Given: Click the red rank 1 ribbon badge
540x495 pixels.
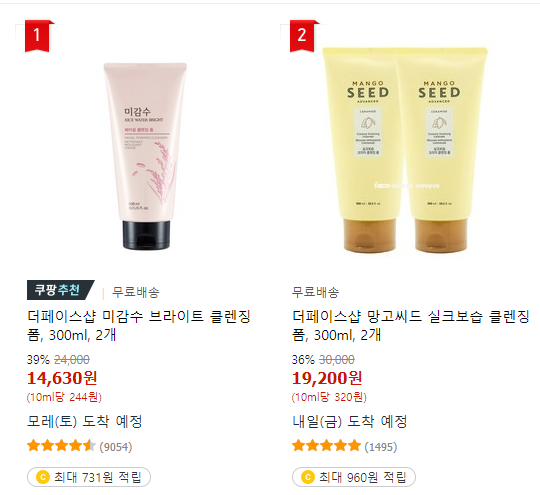Looking at the screenshot, I should click(38, 36).
